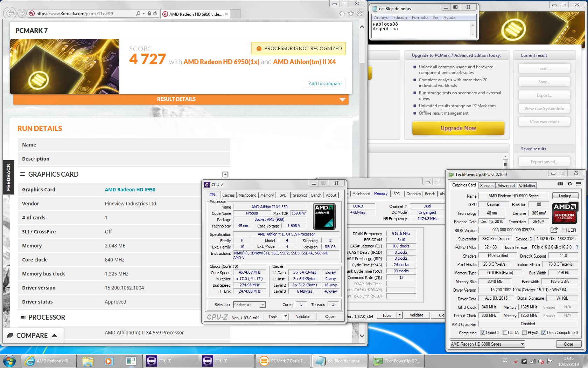Image resolution: width=588 pixels, height=368 pixels.
Task: Open the Action Center flag tray icon
Action: pos(549,361)
